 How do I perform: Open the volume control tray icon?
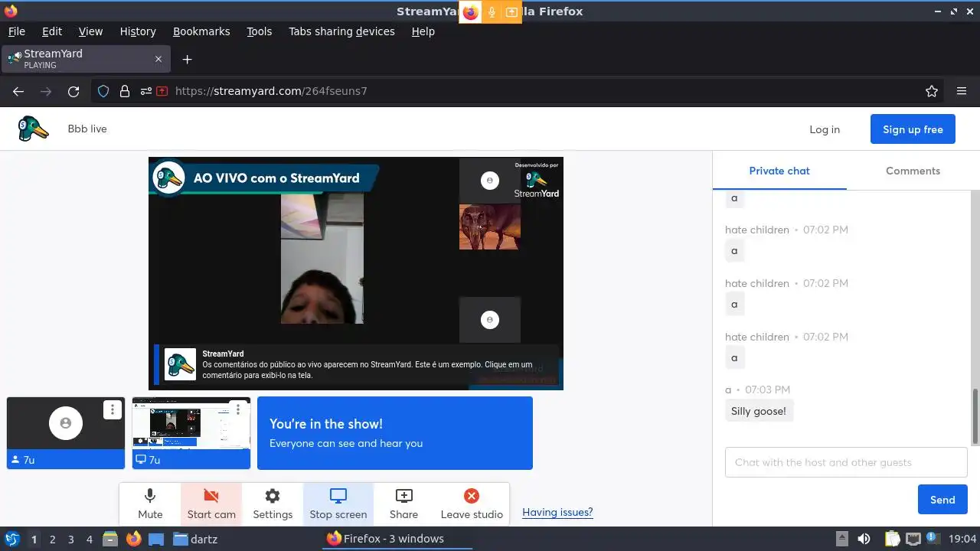tap(864, 539)
